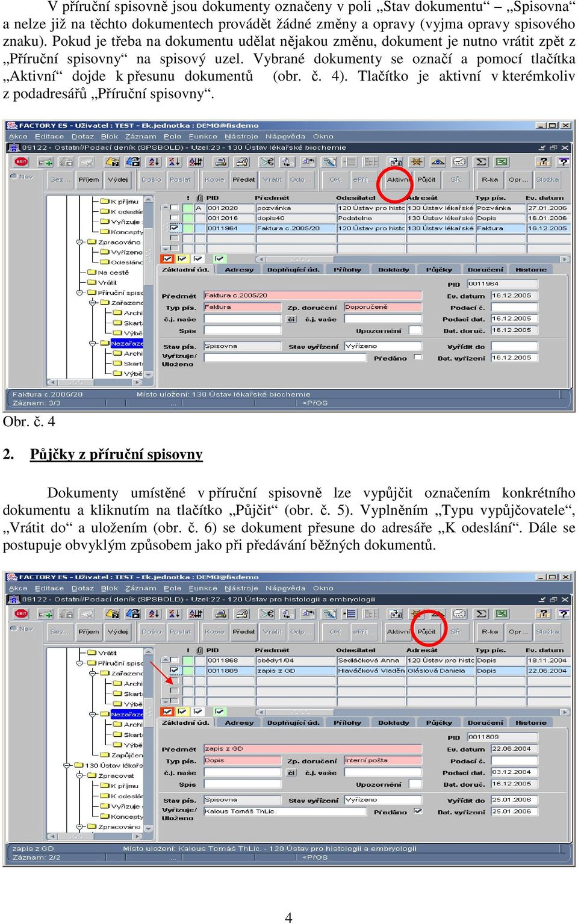This screenshot has width=578, height=924.
Task: Click the sum Σ icon in Uzel:22 window
Action: (481, 614)
